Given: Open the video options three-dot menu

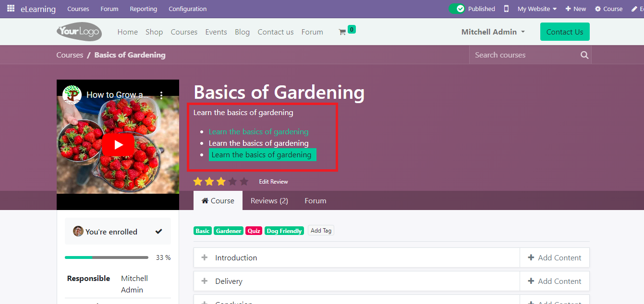Looking at the screenshot, I should pos(161,95).
